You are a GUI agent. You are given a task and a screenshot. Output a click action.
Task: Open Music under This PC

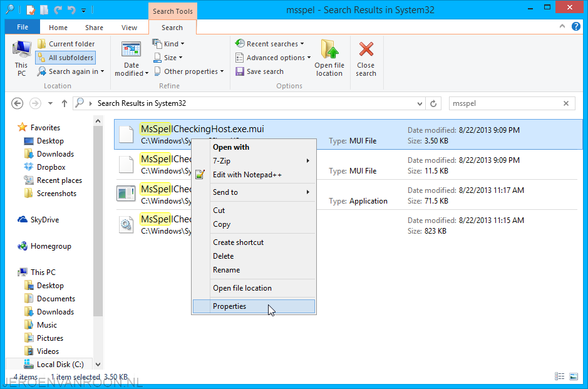(x=41, y=325)
